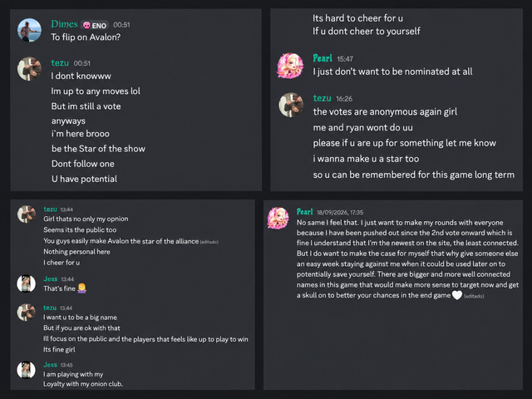Click "(editado)" tag after "star of the alliance"

(x=209, y=242)
